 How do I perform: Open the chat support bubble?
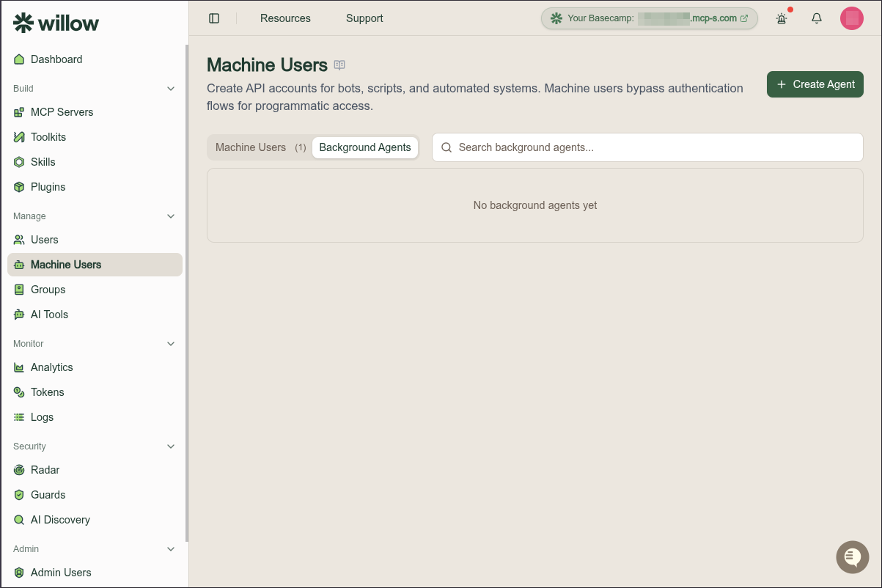(853, 557)
